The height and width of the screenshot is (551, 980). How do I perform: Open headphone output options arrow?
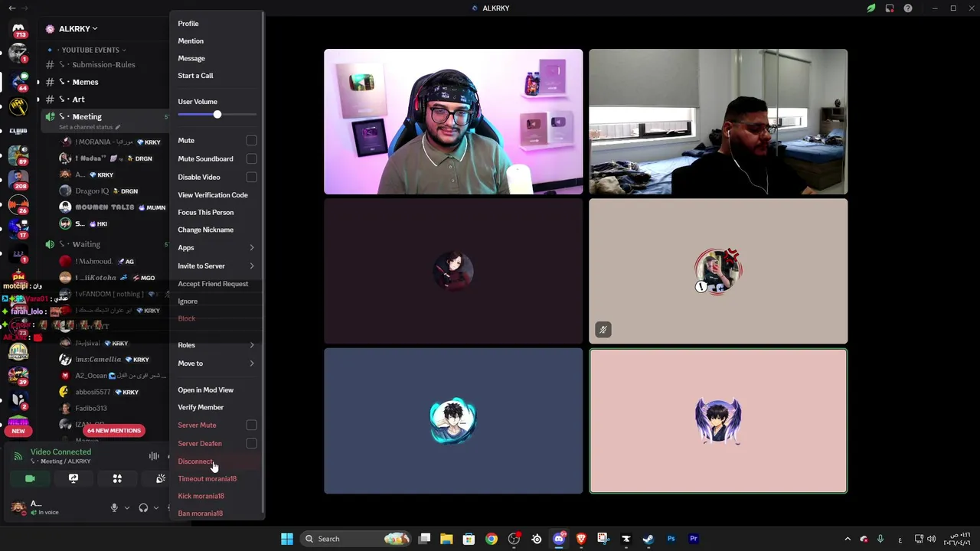point(156,507)
